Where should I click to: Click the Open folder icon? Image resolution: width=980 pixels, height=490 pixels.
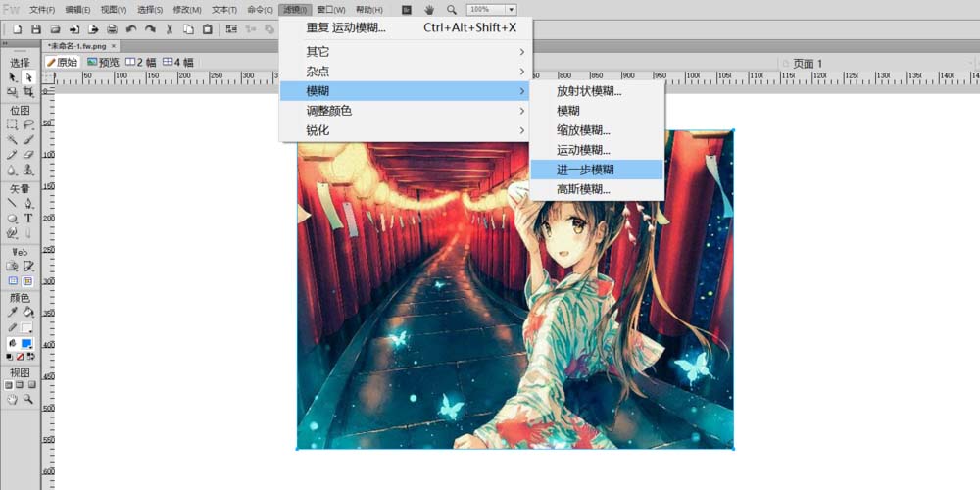[55, 29]
